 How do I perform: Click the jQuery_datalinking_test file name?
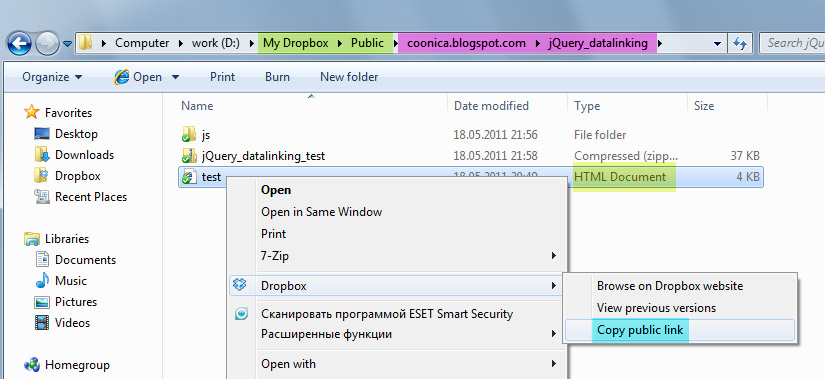coord(264,156)
